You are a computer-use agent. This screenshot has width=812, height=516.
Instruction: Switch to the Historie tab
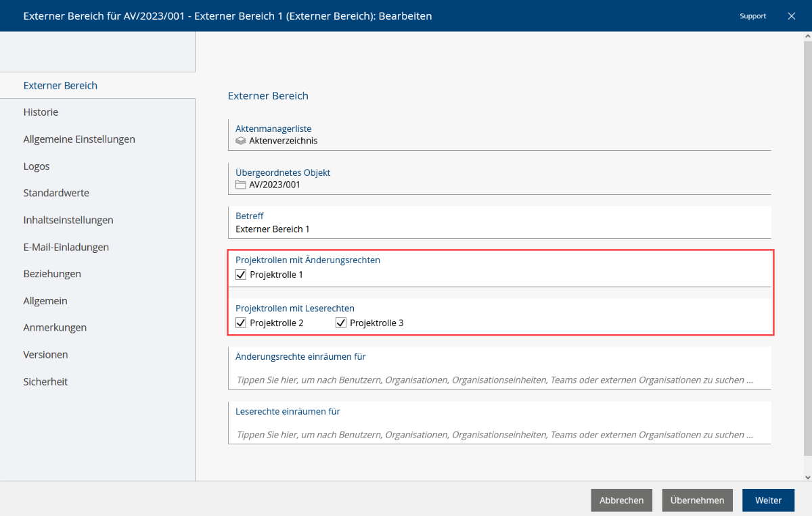[x=97, y=112]
